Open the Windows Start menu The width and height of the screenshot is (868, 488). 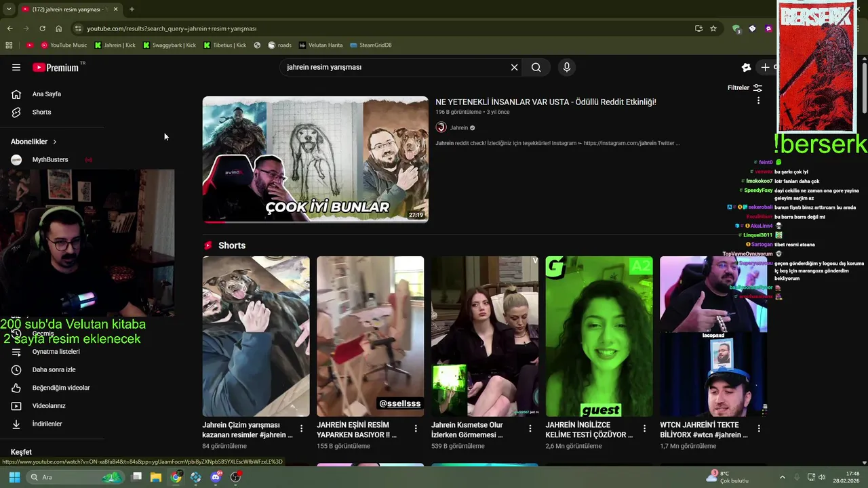click(14, 477)
